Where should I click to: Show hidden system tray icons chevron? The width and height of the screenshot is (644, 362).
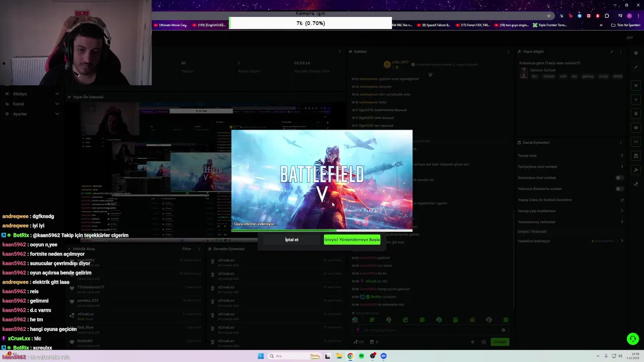[x=598, y=356]
